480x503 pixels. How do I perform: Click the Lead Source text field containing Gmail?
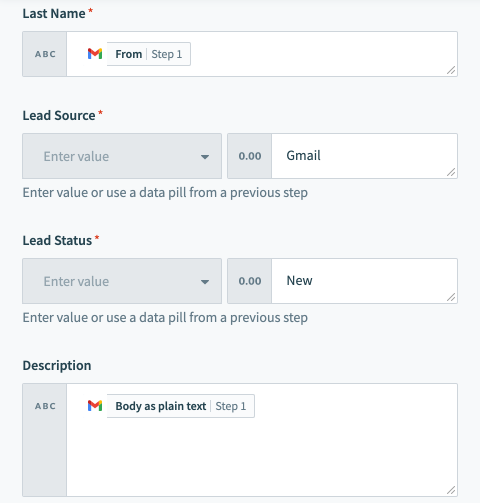(364, 156)
